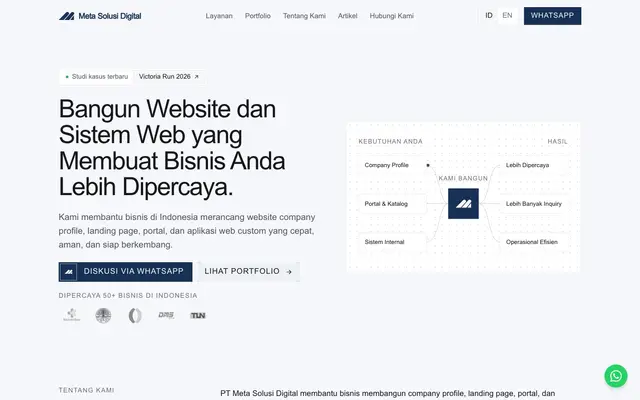The height and width of the screenshot is (400, 640).
Task: Open the Victoria Run 2026 case study link
Action: [169, 77]
